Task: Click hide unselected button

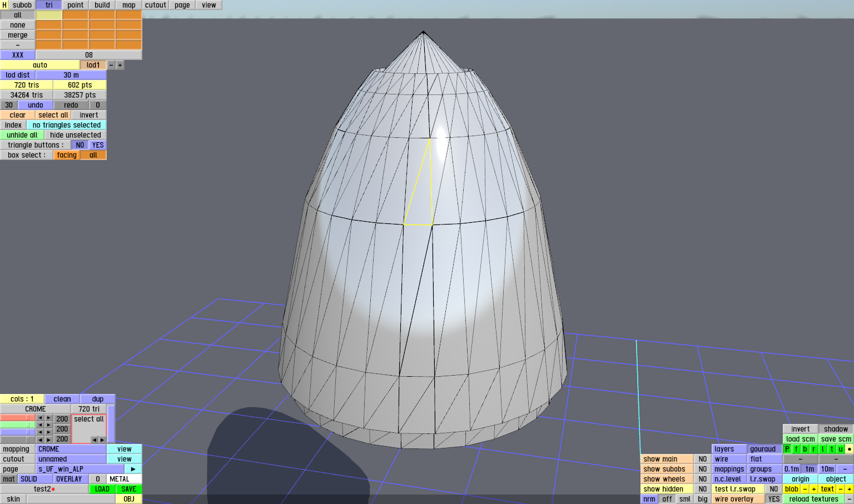Action: point(76,135)
